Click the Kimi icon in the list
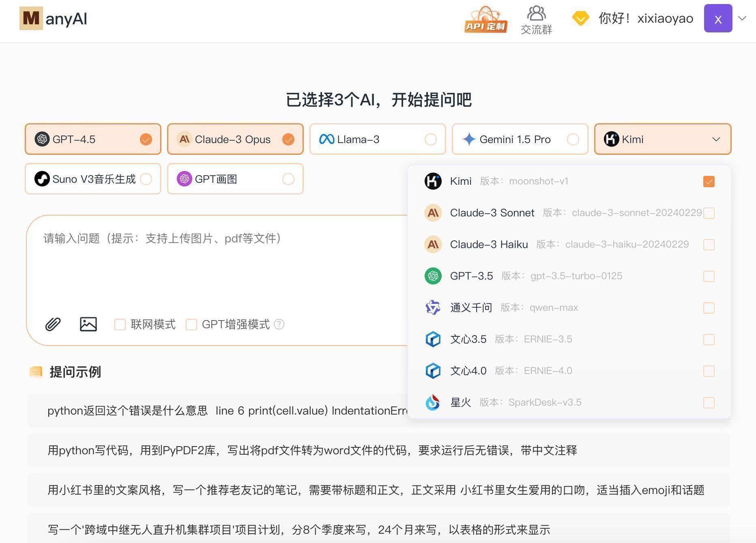This screenshot has height=543, width=756. point(433,181)
